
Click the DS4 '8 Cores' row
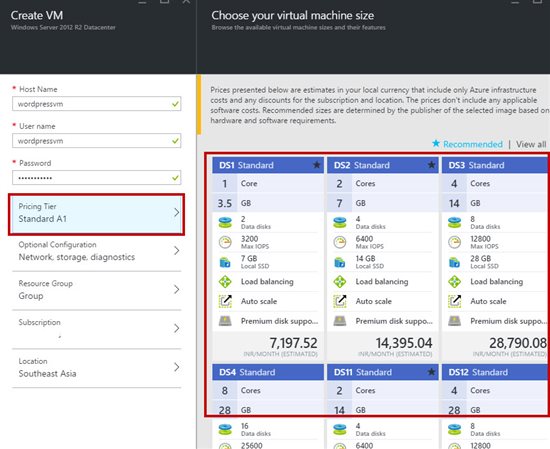268,390
